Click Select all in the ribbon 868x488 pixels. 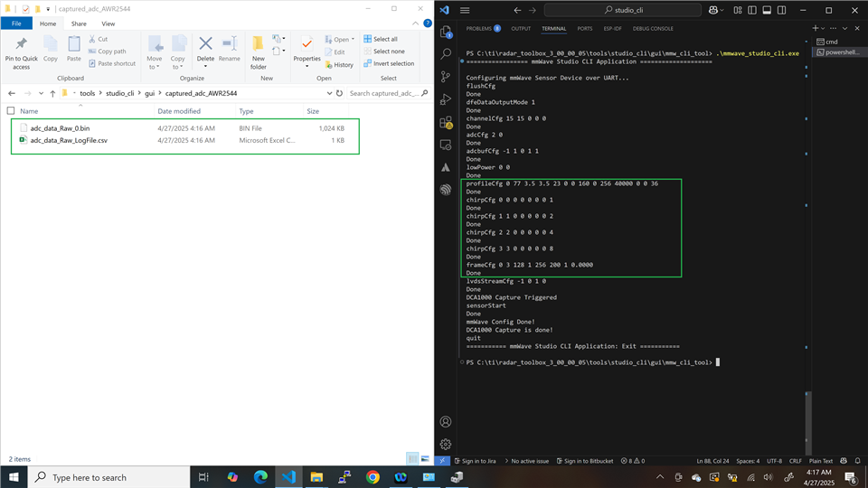381,39
